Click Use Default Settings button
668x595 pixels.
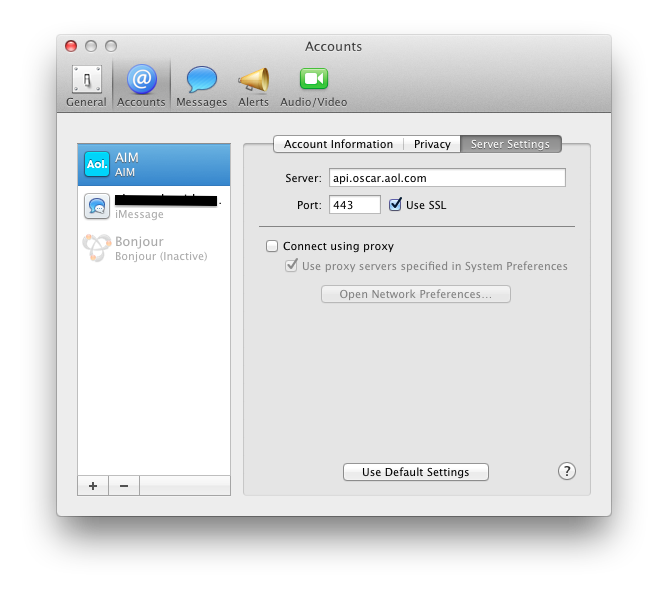tap(416, 472)
